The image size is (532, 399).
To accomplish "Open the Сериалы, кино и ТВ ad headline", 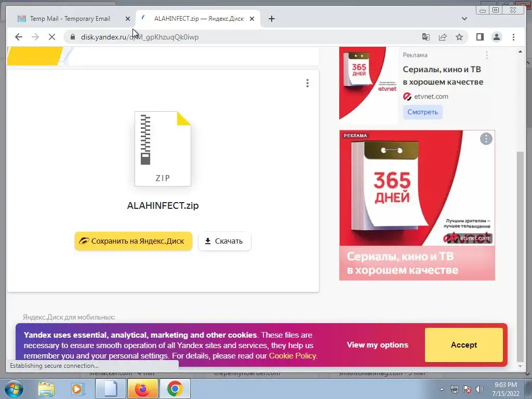I will [x=443, y=76].
